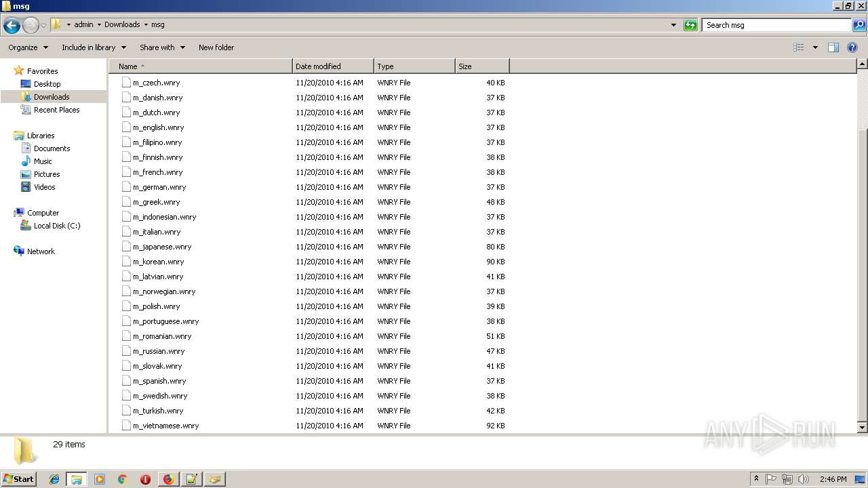Click inside the Search msg field

(776, 25)
